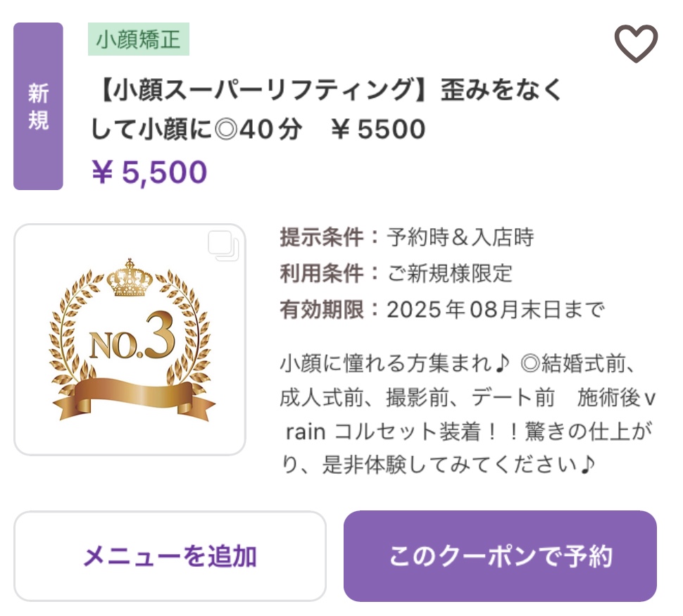
Task: Click the 提示条件 label
Action: tap(322, 237)
